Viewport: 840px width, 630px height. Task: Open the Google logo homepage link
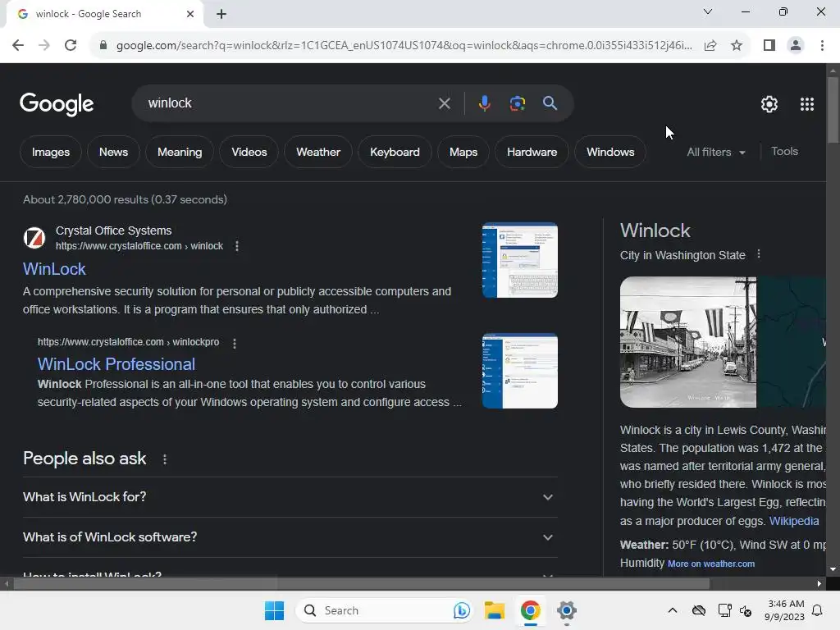tap(57, 104)
